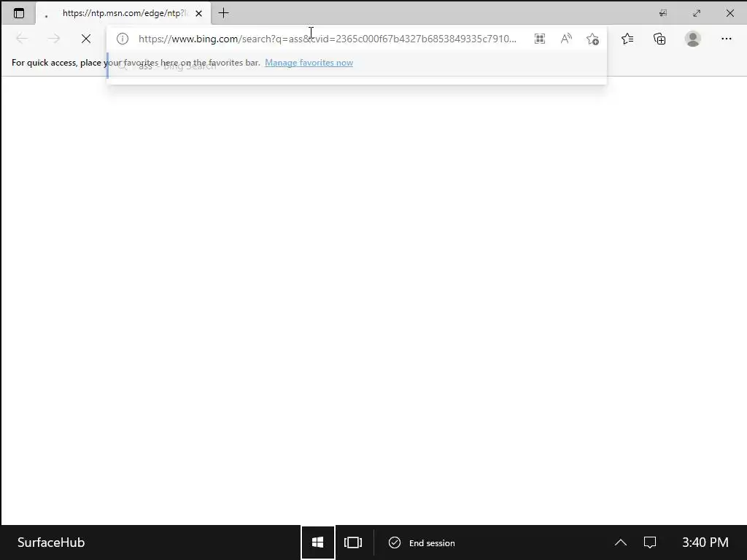
Task: Select the ntp.msn.com browser tab
Action: point(123,13)
